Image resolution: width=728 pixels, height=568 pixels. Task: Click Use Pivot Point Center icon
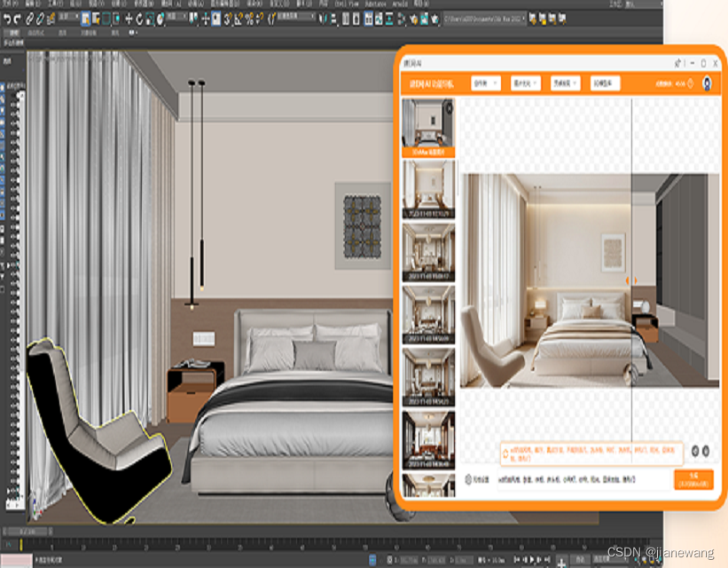(193, 19)
